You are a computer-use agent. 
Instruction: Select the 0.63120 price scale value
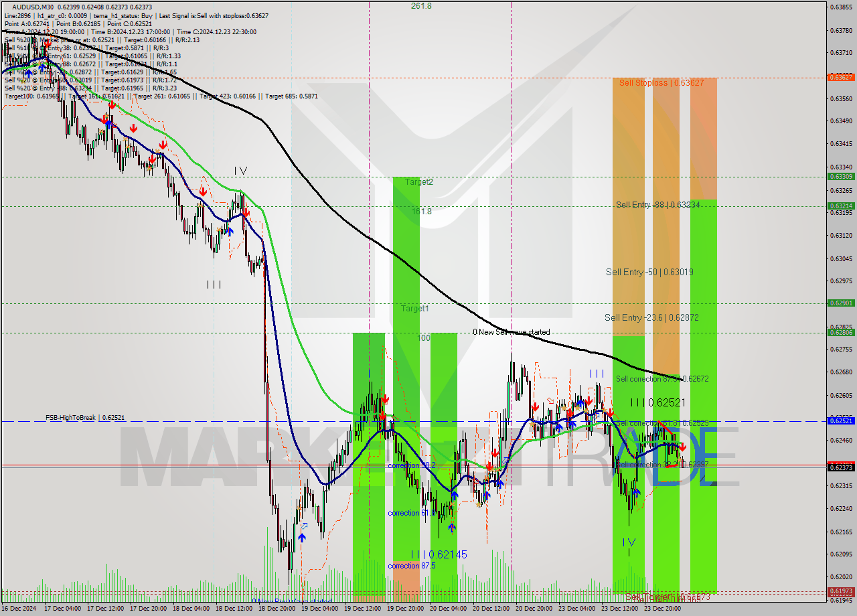coord(841,235)
